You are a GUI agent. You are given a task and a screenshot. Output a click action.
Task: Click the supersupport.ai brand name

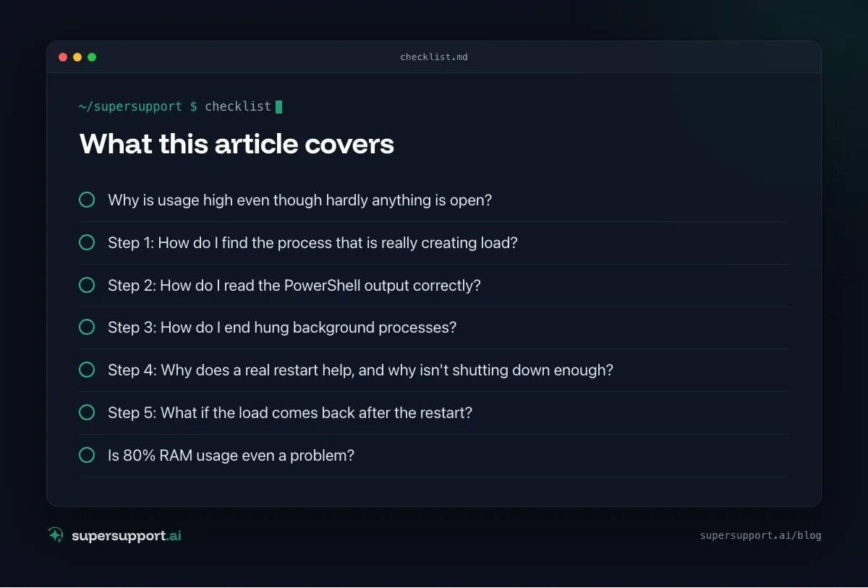click(127, 536)
